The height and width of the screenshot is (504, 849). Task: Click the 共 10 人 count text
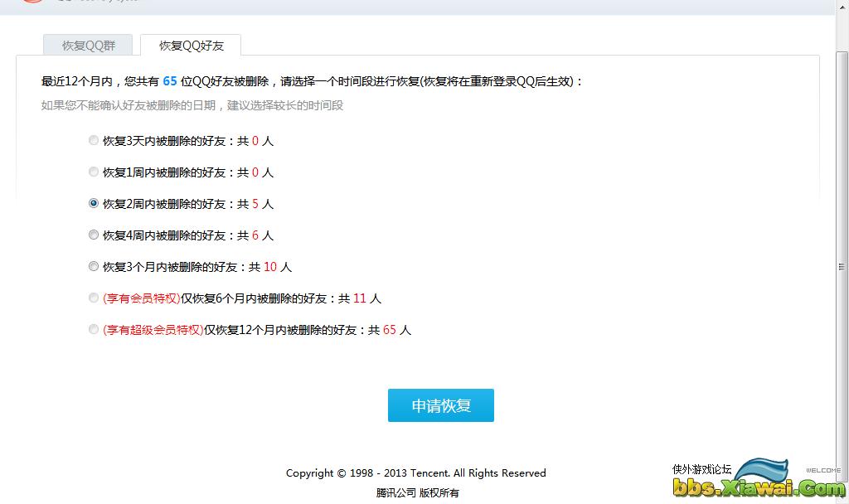point(270,267)
